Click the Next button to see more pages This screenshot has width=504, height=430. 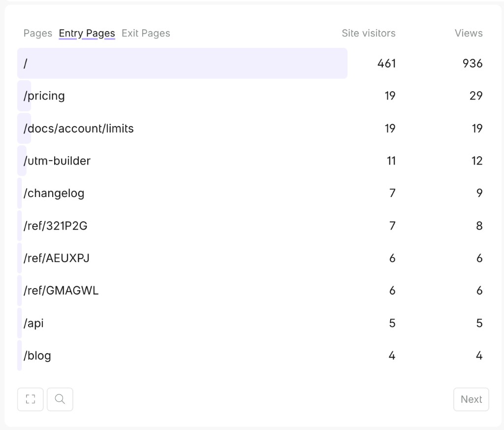[471, 399]
